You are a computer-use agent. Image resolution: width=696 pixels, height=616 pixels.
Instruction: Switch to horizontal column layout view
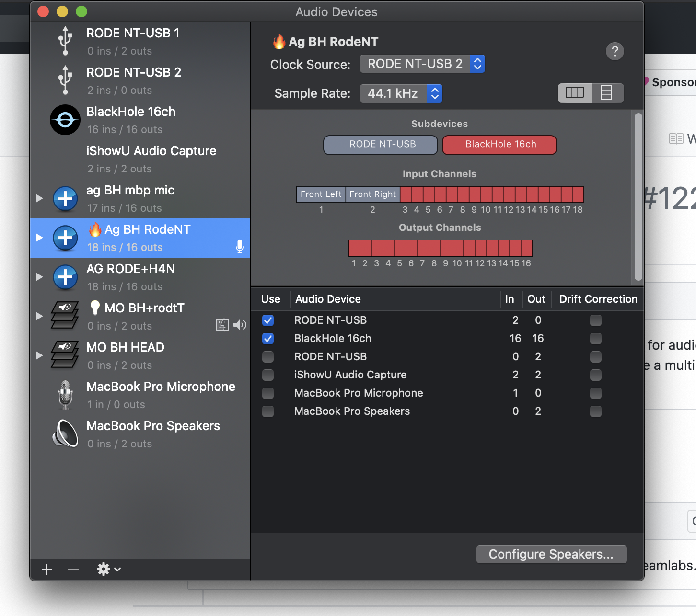(x=575, y=92)
